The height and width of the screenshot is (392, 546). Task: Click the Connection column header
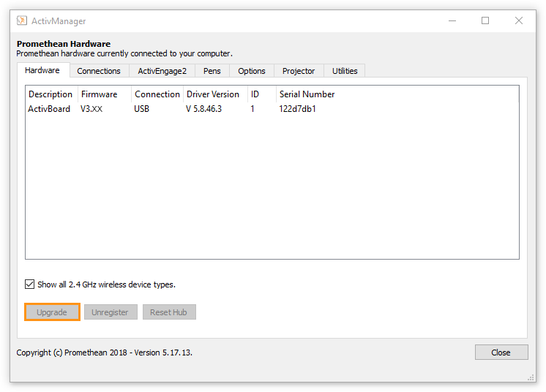(x=158, y=94)
